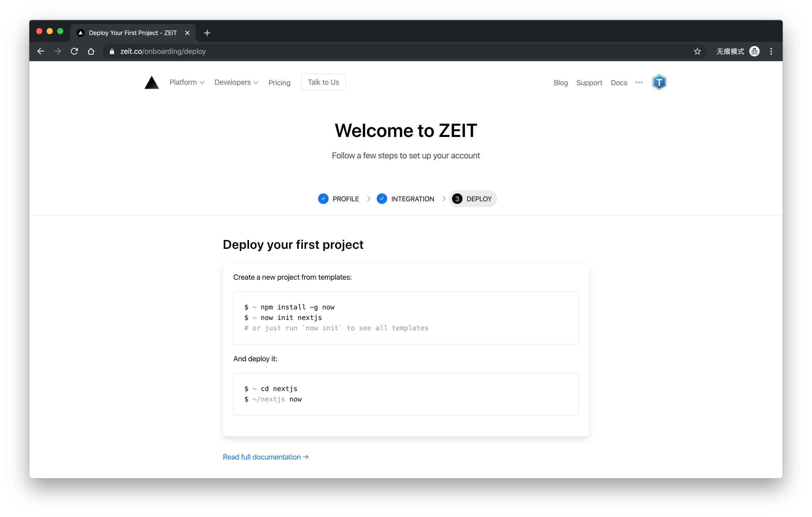Open the more options ellipsis in navbar
The height and width of the screenshot is (517, 812).
coord(639,82)
